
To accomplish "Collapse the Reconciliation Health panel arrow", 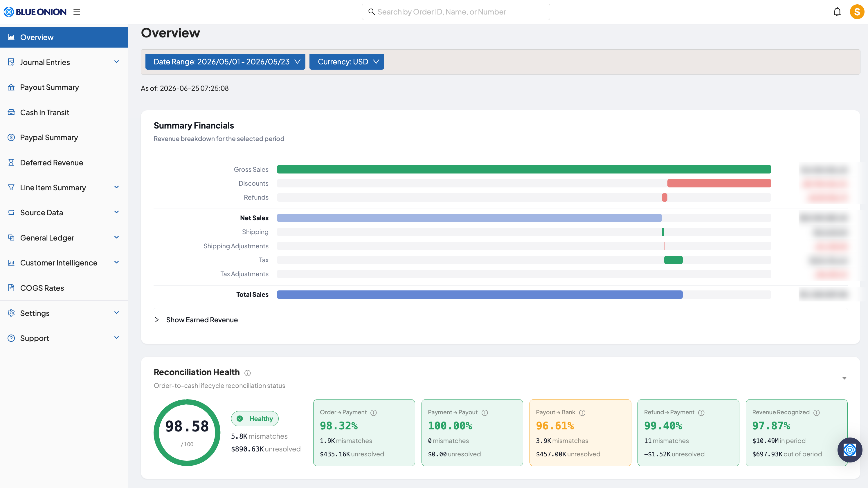I will click(x=844, y=378).
